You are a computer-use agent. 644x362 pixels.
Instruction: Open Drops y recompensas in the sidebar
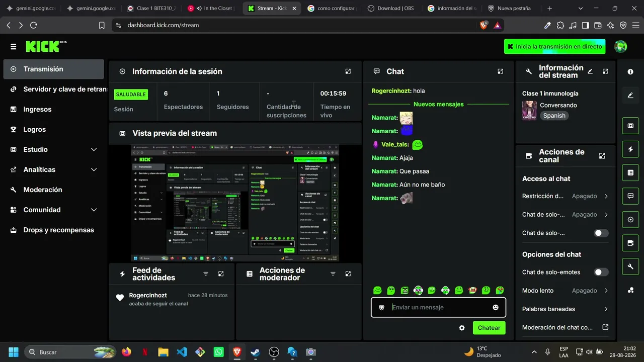click(x=54, y=230)
